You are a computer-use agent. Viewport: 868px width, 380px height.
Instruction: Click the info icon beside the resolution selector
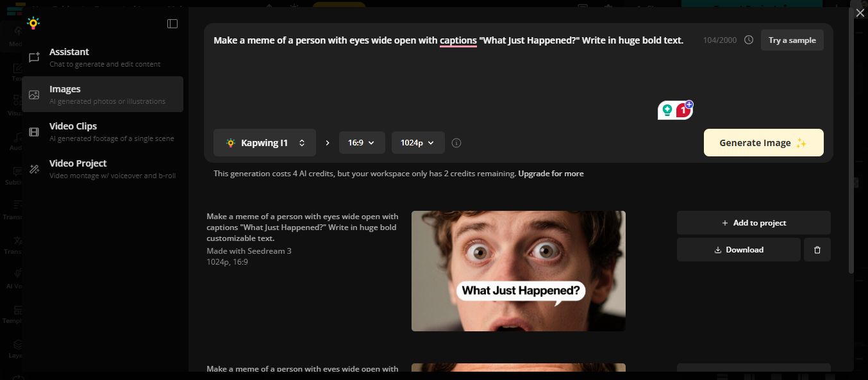coord(456,142)
